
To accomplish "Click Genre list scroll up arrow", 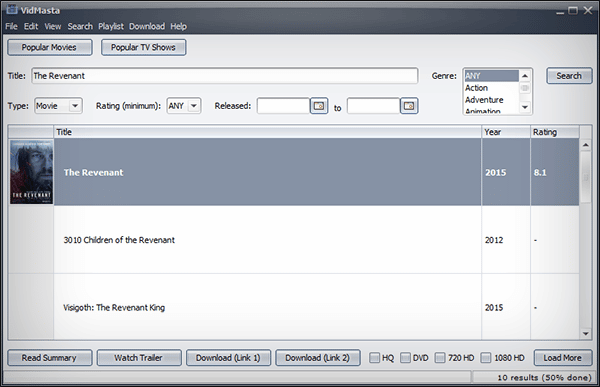I will pyautogui.click(x=525, y=76).
